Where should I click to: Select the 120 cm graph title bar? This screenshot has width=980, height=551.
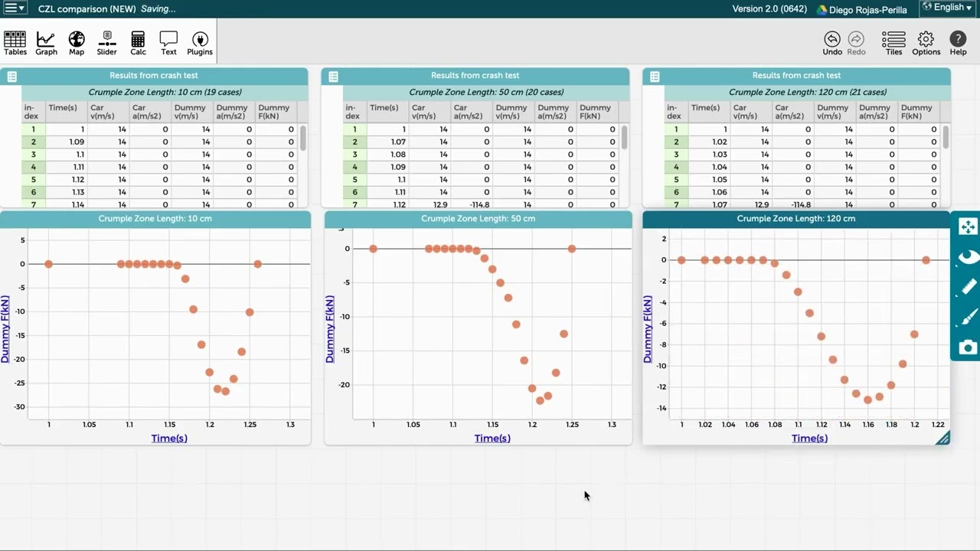[x=796, y=219]
